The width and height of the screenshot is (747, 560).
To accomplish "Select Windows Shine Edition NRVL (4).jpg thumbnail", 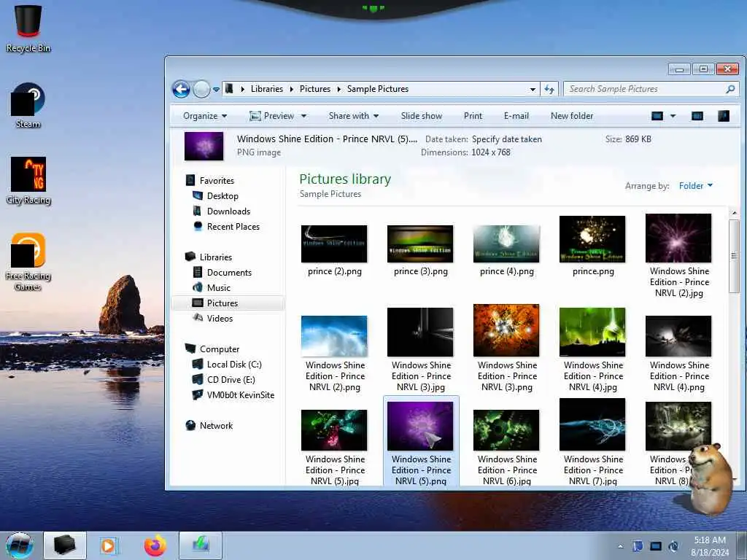I will tap(592, 332).
